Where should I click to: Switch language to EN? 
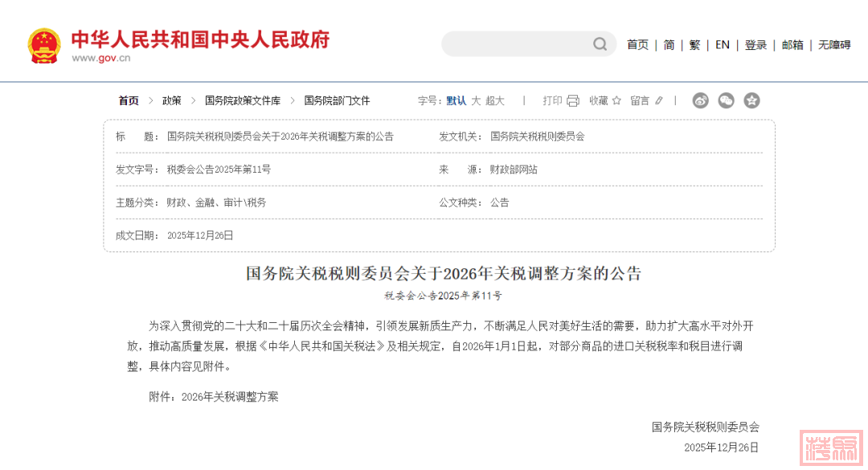[x=723, y=45]
